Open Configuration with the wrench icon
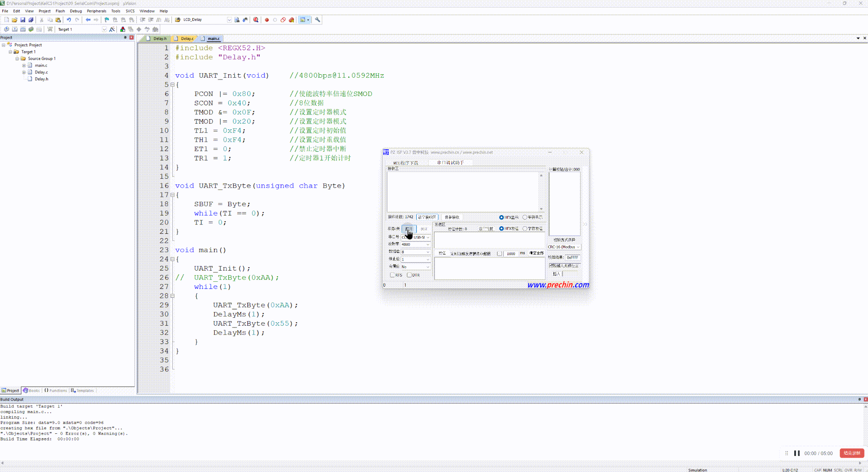Screen dimensions: 868x472 pyautogui.click(x=318, y=20)
